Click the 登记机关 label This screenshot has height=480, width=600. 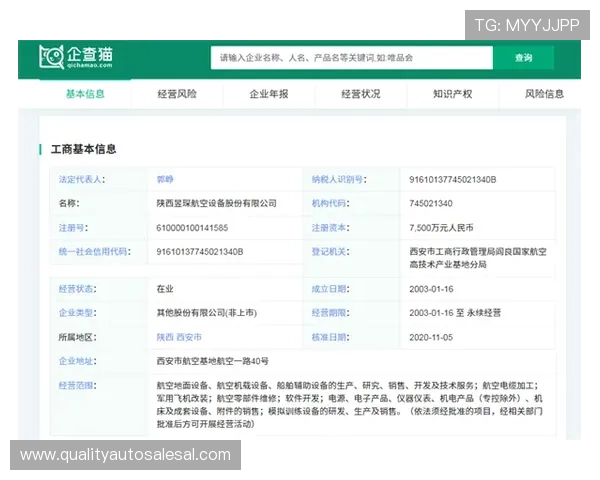pyautogui.click(x=330, y=251)
